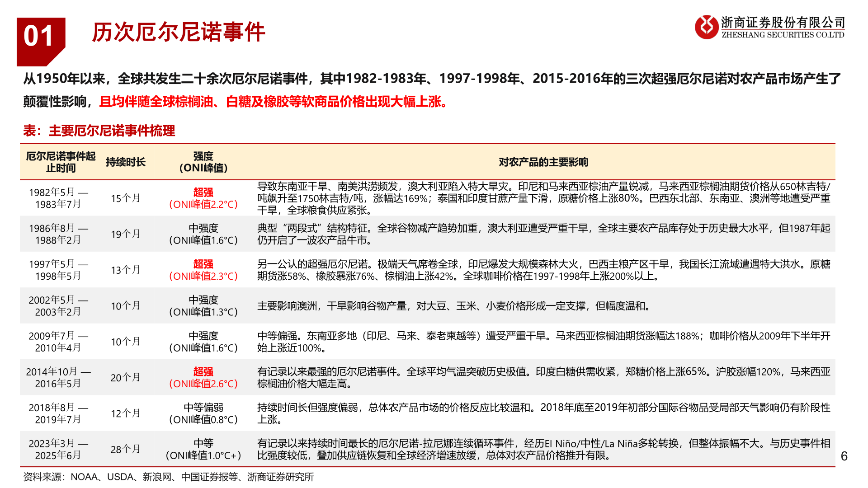Click the date cell "1982年5月 — 1983年7月"

(x=58, y=198)
